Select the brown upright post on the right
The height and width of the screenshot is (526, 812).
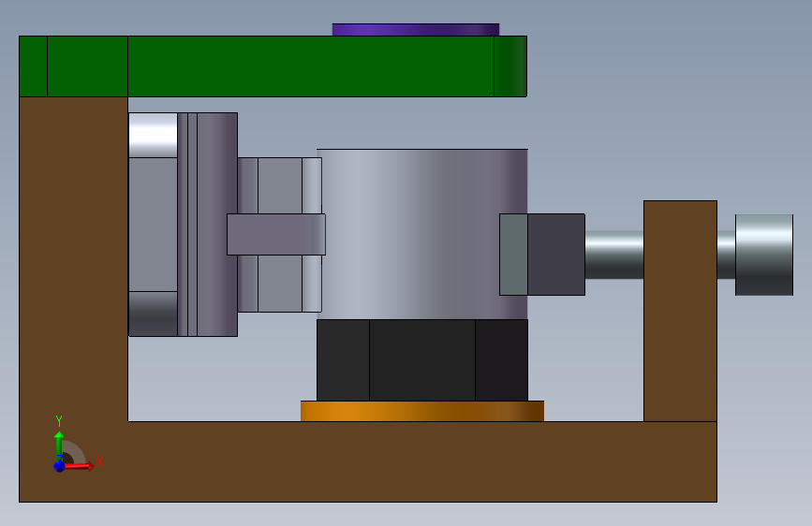680,311
